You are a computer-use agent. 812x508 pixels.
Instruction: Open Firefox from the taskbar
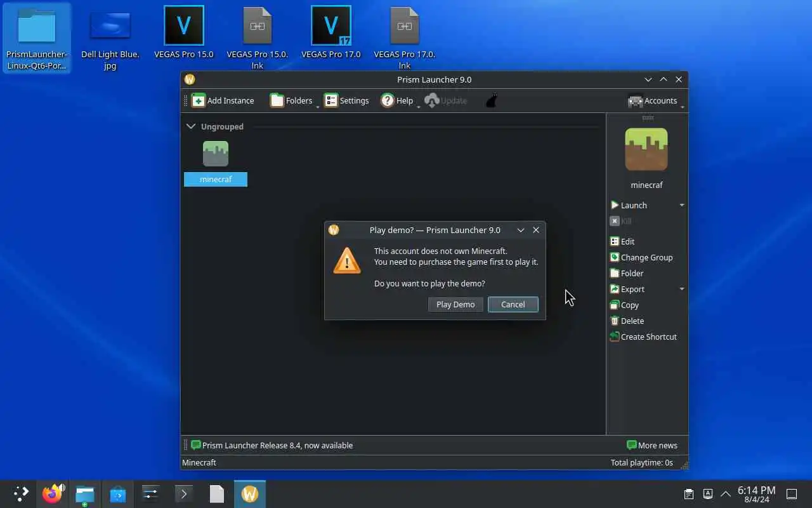click(53, 494)
